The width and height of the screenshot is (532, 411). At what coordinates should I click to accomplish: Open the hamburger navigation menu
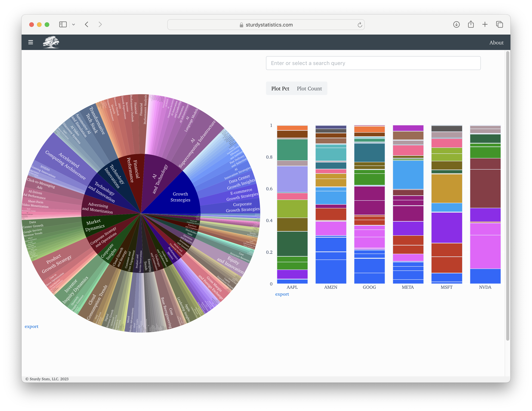(x=31, y=42)
